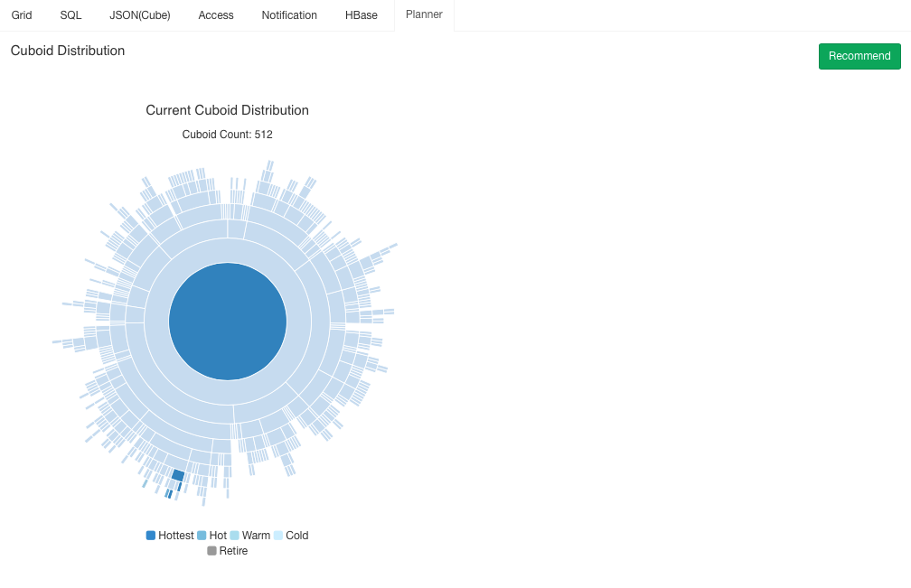Click the Cold legend color swatch
Screen dimensions: 911x588
click(278, 536)
